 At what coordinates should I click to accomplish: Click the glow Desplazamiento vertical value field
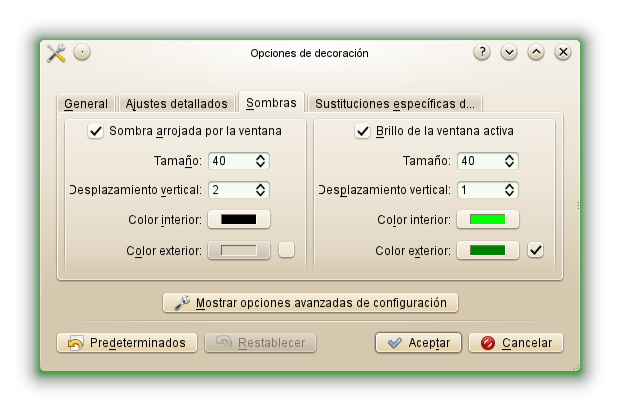(478, 189)
